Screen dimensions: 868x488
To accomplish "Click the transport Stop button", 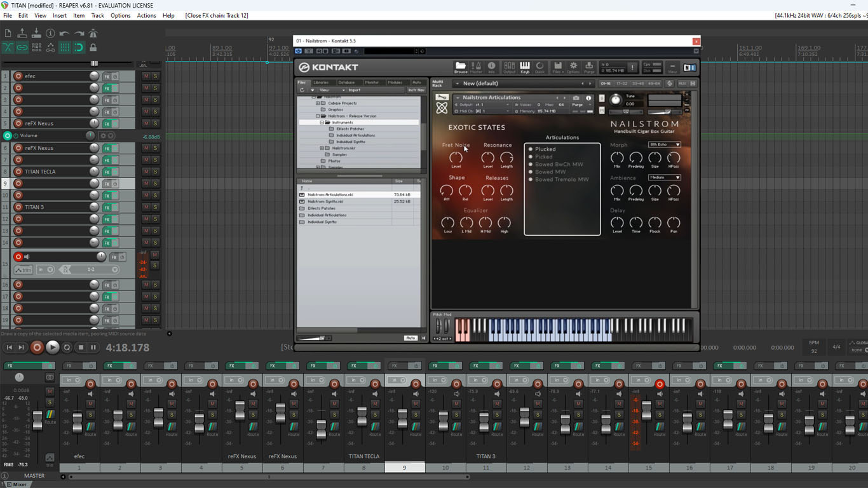I will click(x=81, y=348).
